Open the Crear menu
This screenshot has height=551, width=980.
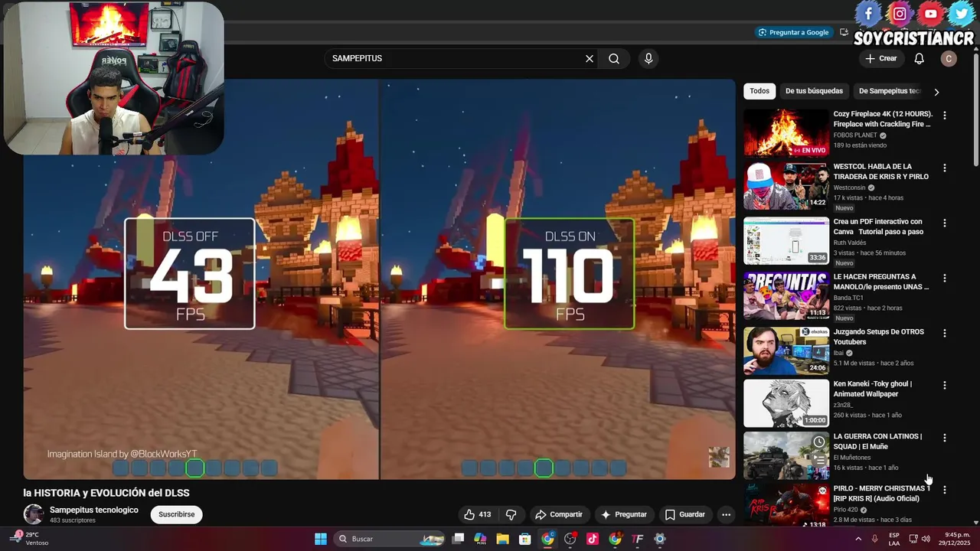[x=880, y=59]
